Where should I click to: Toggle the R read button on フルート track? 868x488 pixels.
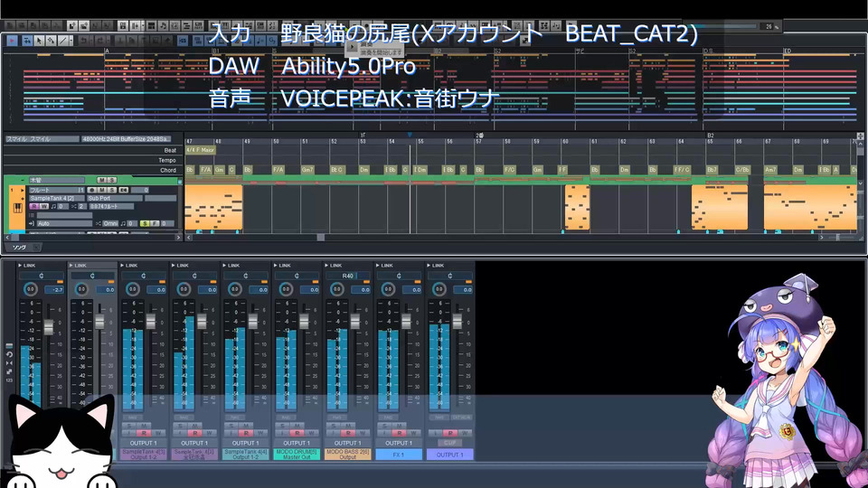tap(33, 206)
